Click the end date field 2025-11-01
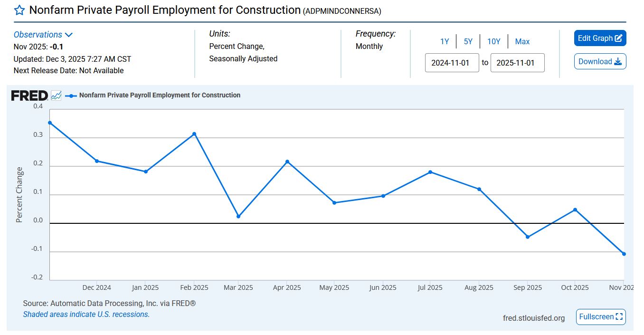This screenshot has height=335, width=644. [517, 63]
